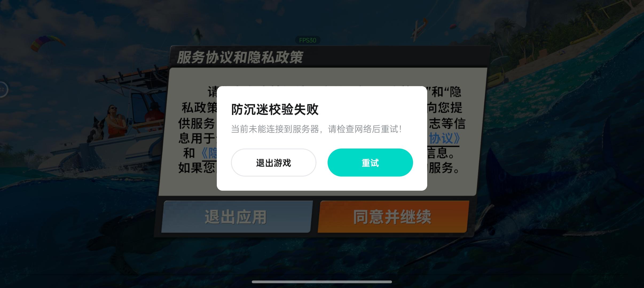This screenshot has width=644, height=288.
Task: Click the 如果您 text in the agreement panel
Action: (197, 168)
